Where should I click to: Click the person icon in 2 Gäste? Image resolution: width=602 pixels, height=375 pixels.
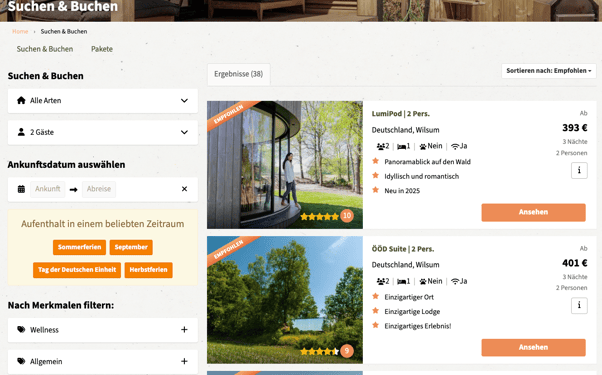tap(21, 132)
